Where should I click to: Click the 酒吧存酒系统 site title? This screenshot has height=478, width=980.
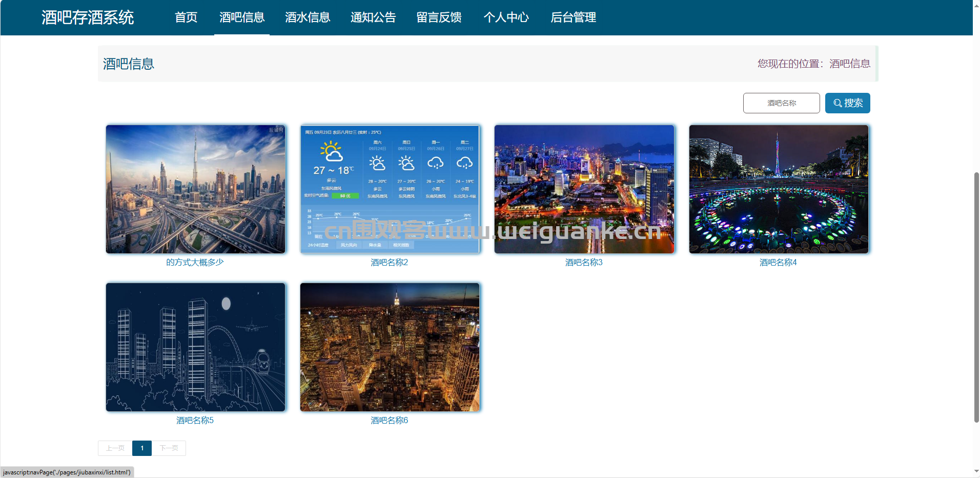[x=88, y=17]
